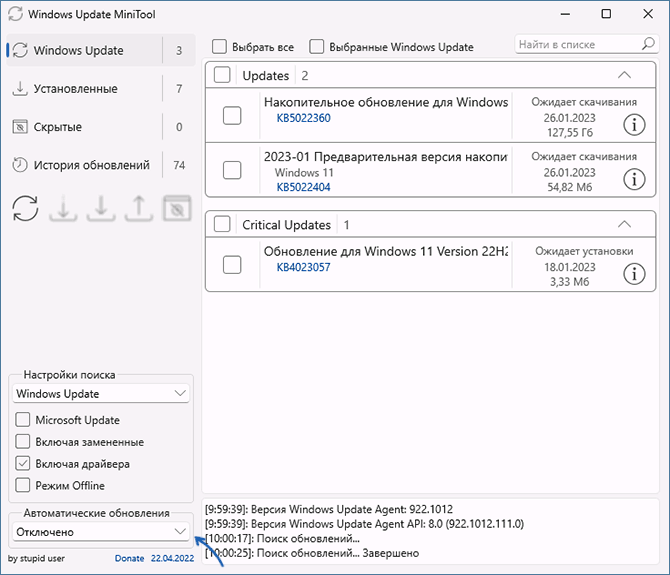Select checkbox for KB5022404 update
The height and width of the screenshot is (575, 670).
232,170
